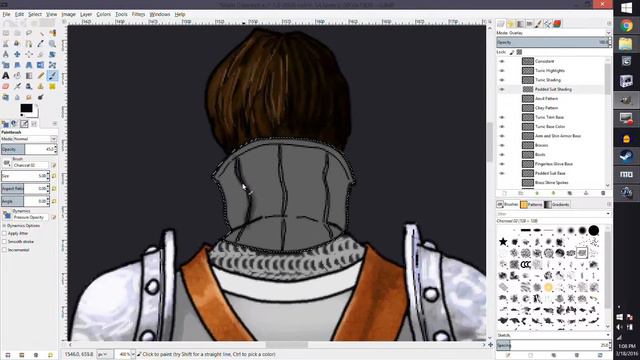Select the Free Select lasso tool
Image resolution: width=640 pixels, height=360 pixels.
(29, 33)
